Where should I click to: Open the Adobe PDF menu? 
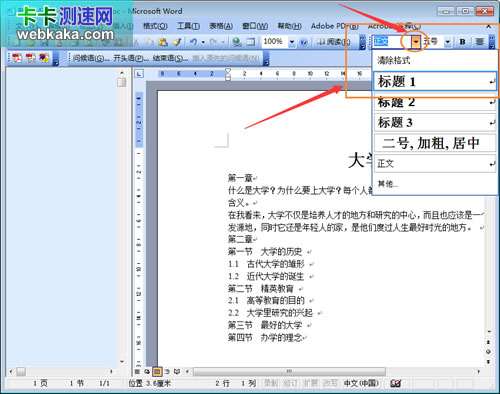(x=335, y=26)
